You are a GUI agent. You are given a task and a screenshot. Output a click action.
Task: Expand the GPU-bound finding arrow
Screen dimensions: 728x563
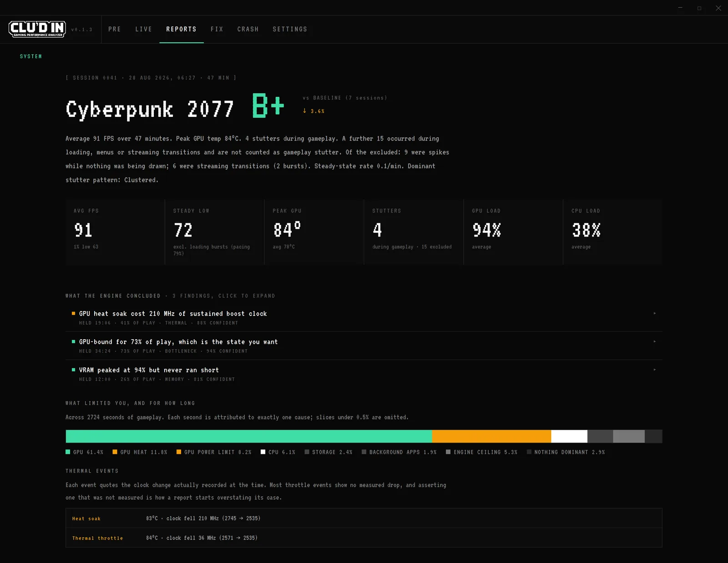click(x=655, y=342)
